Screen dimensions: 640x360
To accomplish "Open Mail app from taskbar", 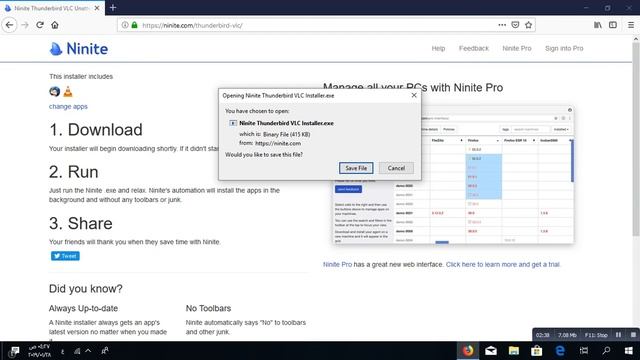I will [x=491, y=350].
